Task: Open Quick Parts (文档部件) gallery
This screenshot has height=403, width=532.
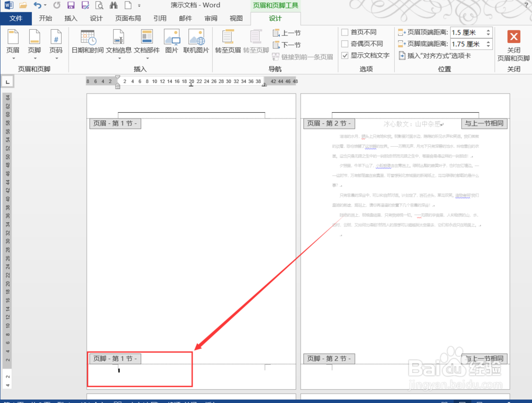Action: click(x=147, y=43)
